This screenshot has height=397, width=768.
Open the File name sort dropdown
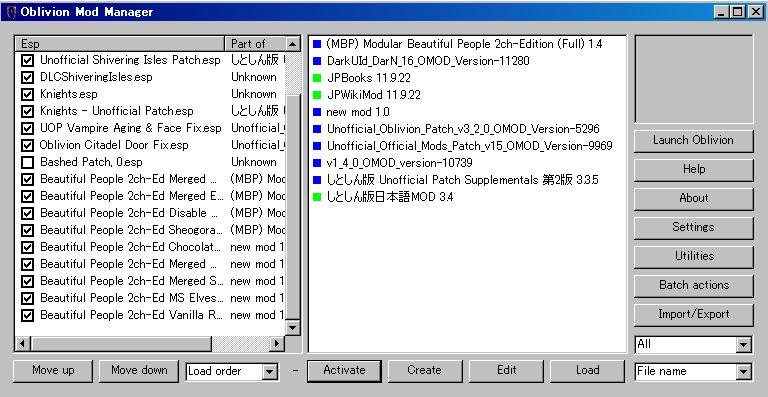pyautogui.click(x=744, y=372)
